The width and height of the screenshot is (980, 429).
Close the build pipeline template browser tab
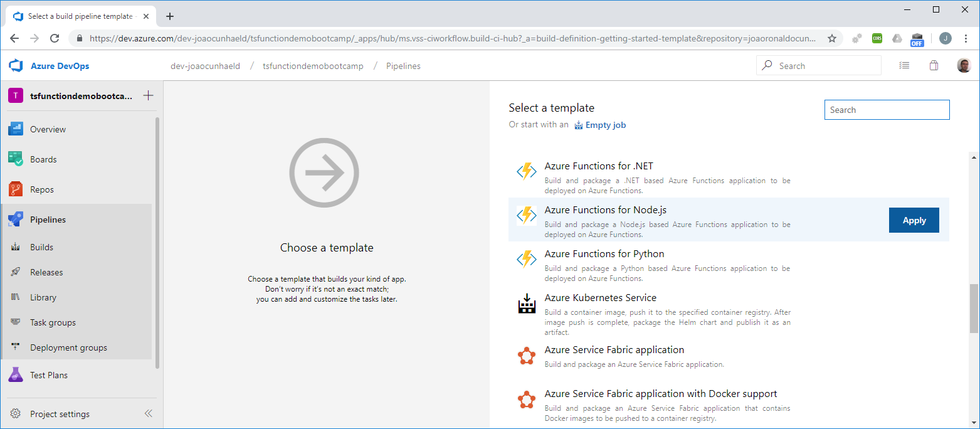click(145, 16)
